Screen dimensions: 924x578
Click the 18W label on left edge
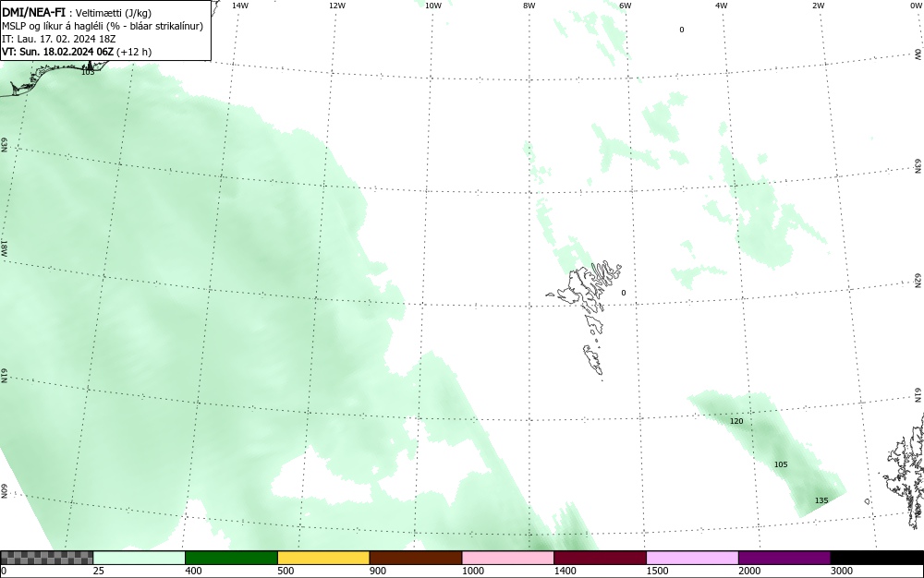[4, 247]
